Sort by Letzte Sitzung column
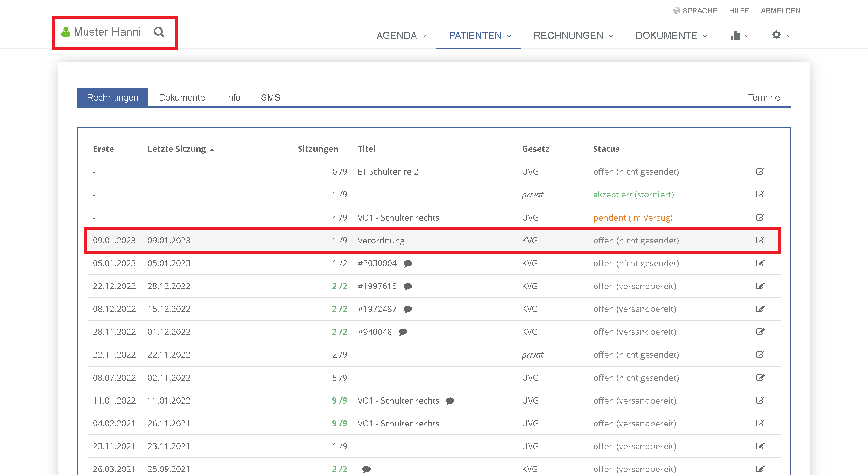Image resolution: width=868 pixels, height=475 pixels. pos(181,149)
